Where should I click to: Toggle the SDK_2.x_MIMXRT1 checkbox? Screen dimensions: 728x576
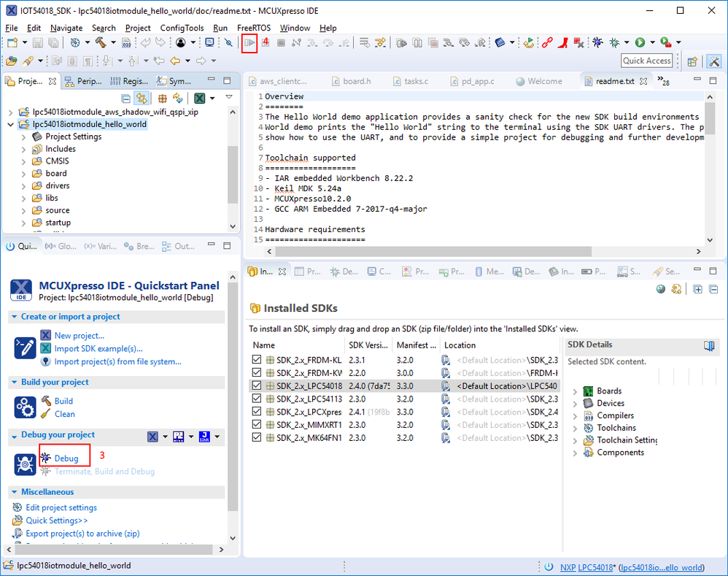click(257, 425)
